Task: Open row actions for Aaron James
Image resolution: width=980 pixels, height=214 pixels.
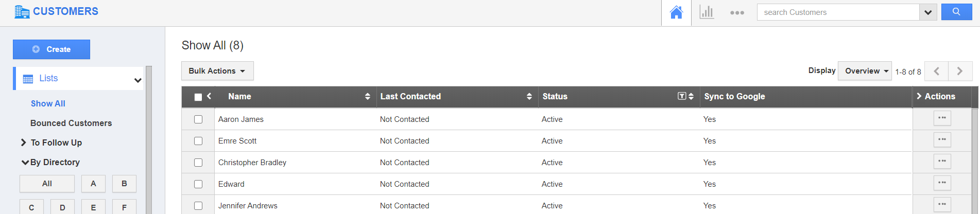Action: tap(942, 118)
